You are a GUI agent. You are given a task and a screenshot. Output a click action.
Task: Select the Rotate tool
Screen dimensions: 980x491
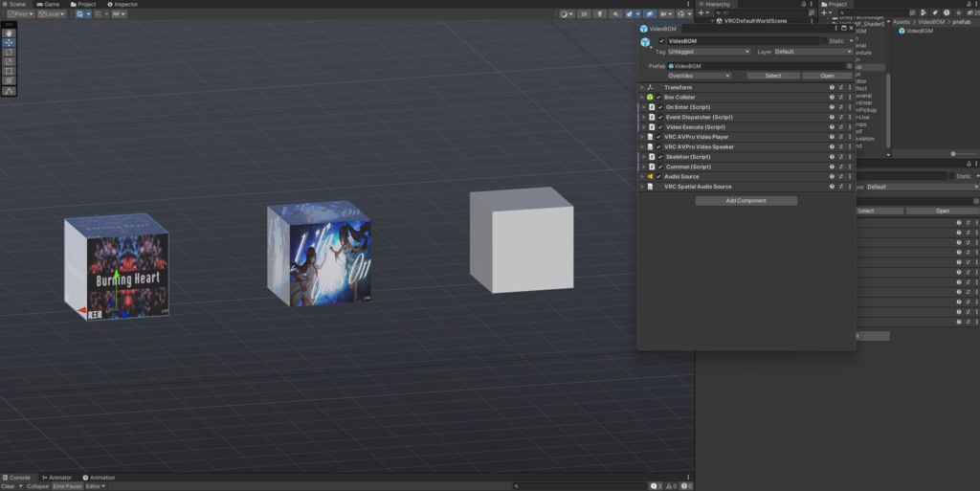coord(9,52)
